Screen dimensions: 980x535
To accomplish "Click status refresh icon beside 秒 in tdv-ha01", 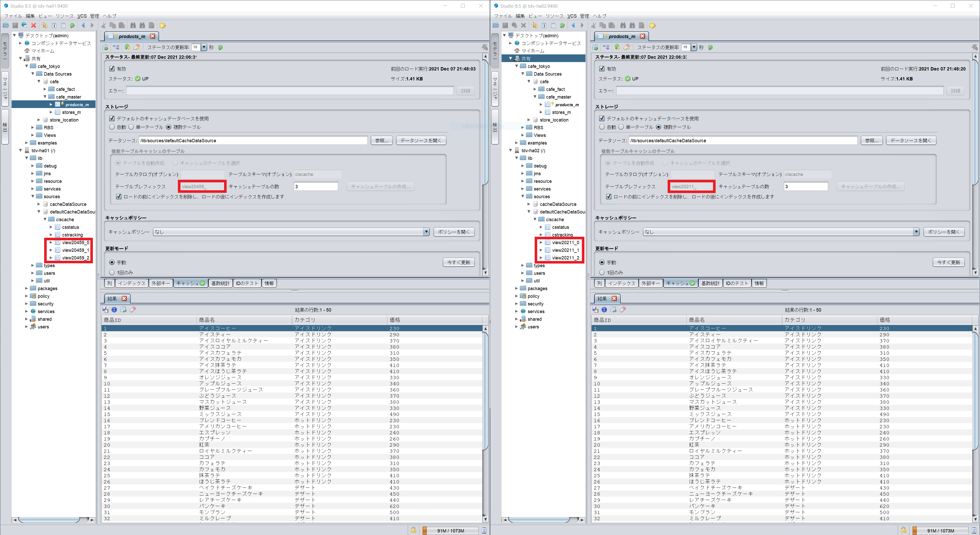I will click(220, 47).
